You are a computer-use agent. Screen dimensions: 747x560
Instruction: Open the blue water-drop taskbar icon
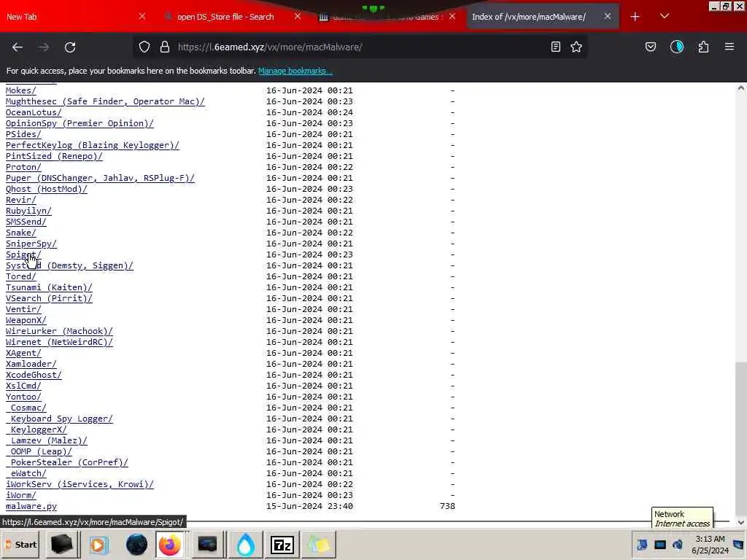tap(245, 544)
